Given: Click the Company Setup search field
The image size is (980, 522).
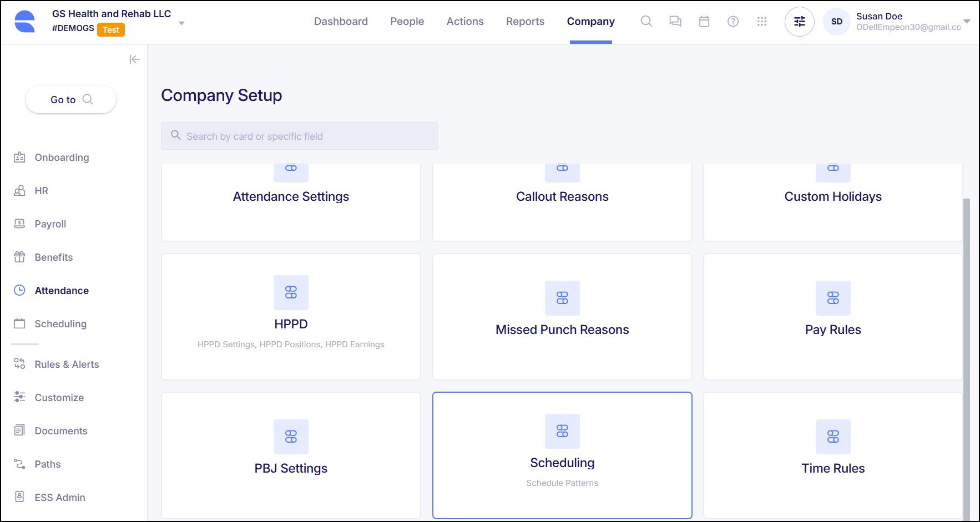Looking at the screenshot, I should [x=300, y=136].
